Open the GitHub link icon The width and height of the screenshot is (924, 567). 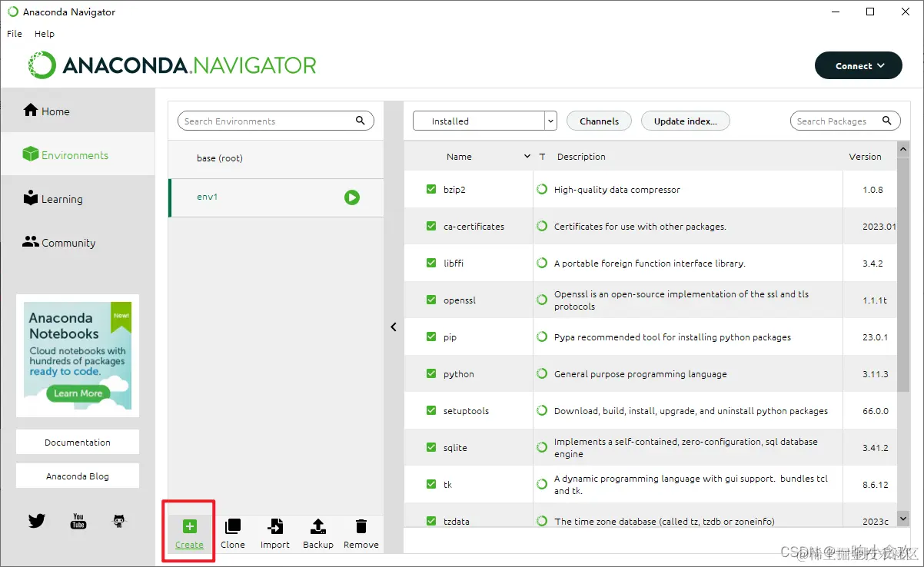(119, 521)
